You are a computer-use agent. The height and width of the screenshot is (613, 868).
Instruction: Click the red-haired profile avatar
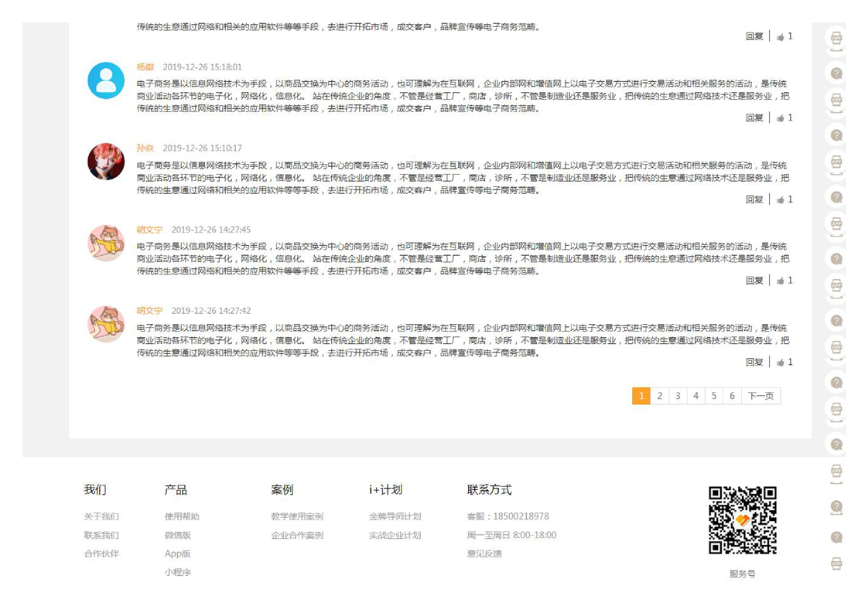tap(106, 162)
